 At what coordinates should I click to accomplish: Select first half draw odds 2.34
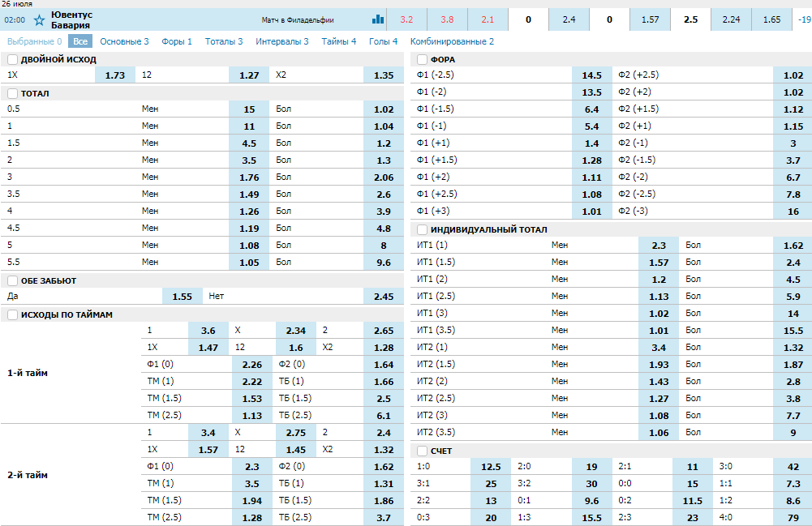296,331
